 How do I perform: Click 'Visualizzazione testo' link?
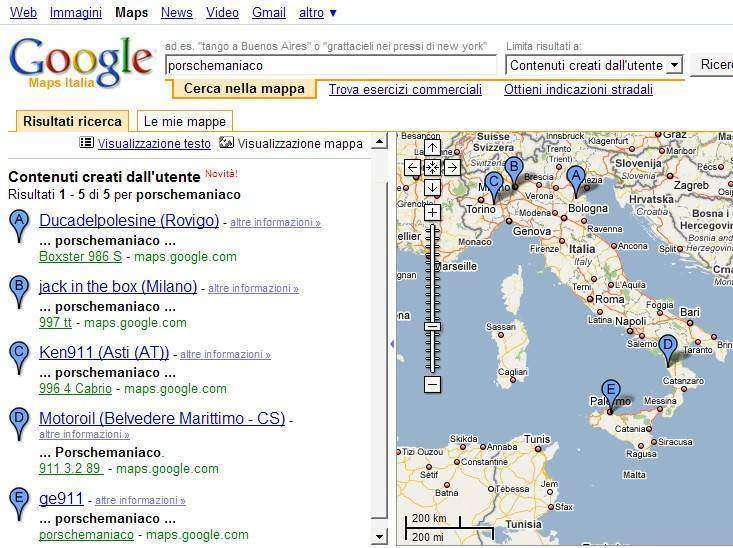pos(154,144)
